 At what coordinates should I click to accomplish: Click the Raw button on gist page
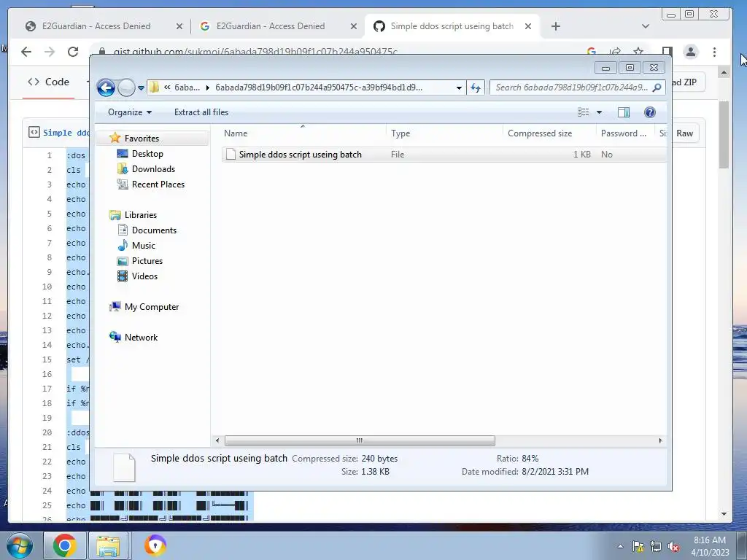(684, 134)
